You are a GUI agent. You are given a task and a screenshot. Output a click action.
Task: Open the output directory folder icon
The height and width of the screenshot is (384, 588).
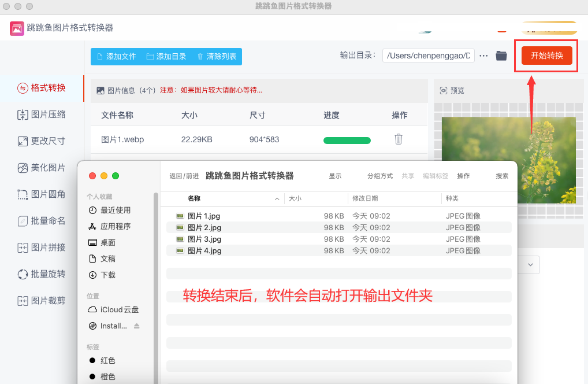tap(501, 56)
